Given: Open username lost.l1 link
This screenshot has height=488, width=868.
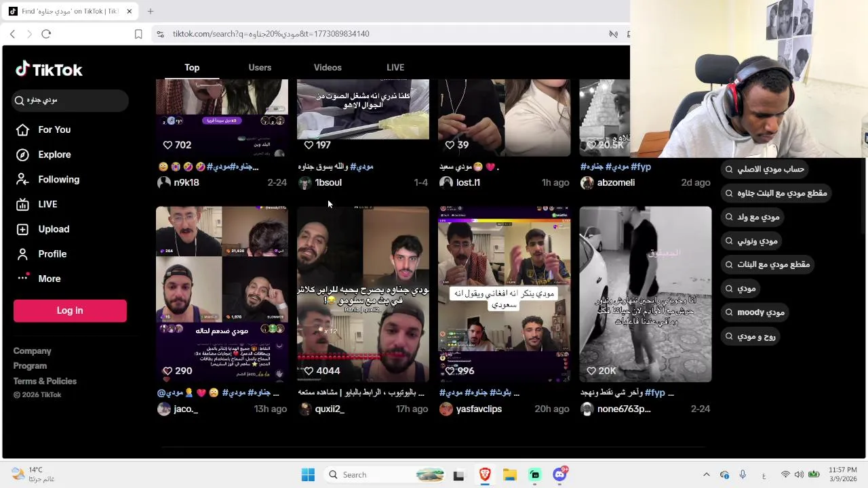Looking at the screenshot, I should click(x=468, y=182).
